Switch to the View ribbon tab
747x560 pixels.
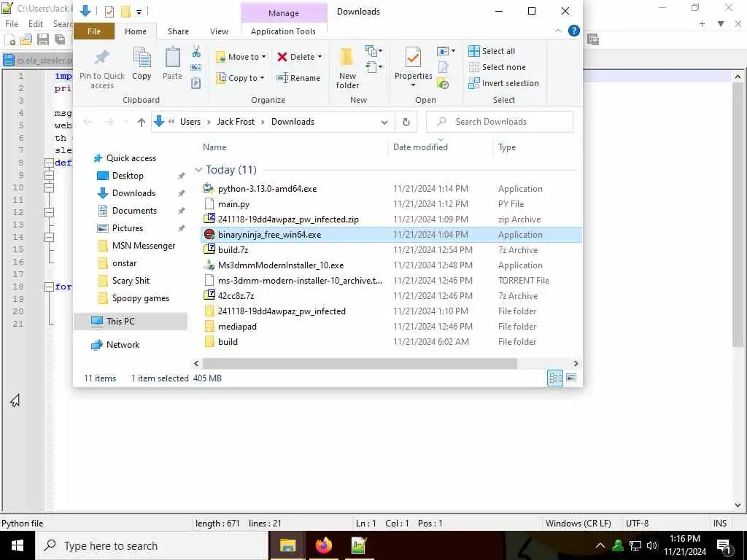(219, 31)
